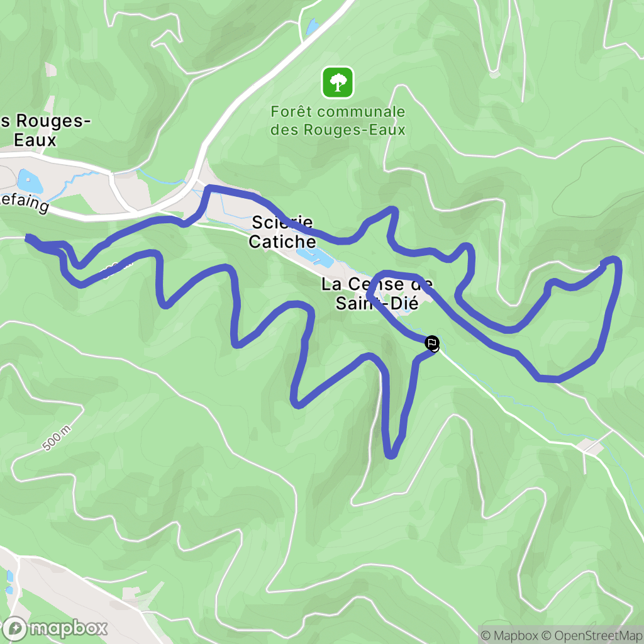Image resolution: width=644 pixels, height=644 pixels.
Task: Click the Rouges-Eaux village name label
Action: click(x=43, y=130)
